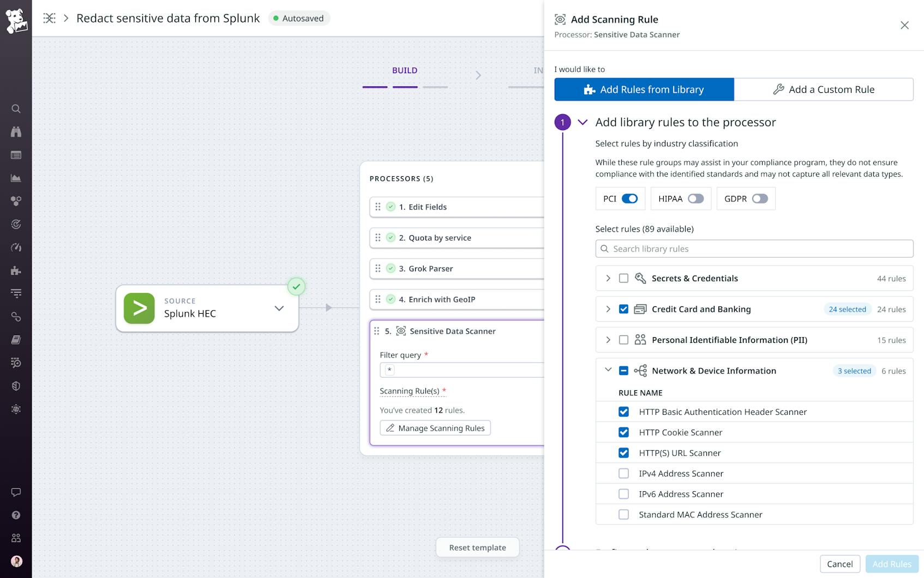Click the Search library rules field
The height and width of the screenshot is (578, 924).
pos(754,248)
